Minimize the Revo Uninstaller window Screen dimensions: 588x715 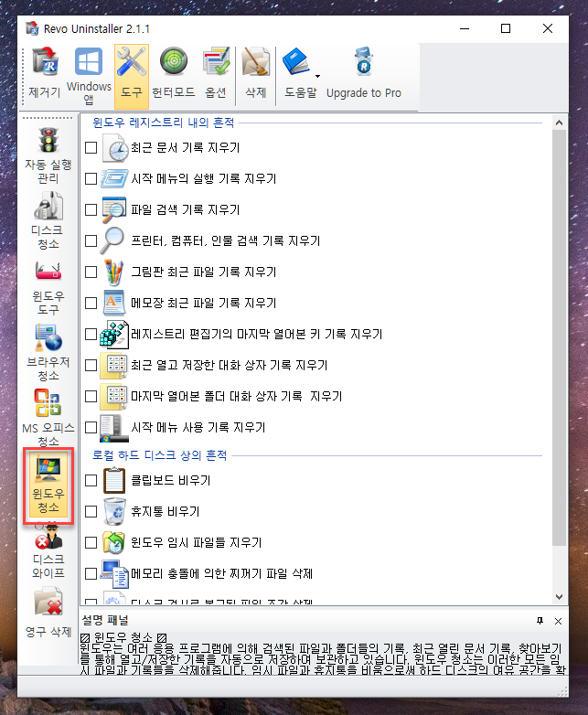pyautogui.click(x=465, y=28)
